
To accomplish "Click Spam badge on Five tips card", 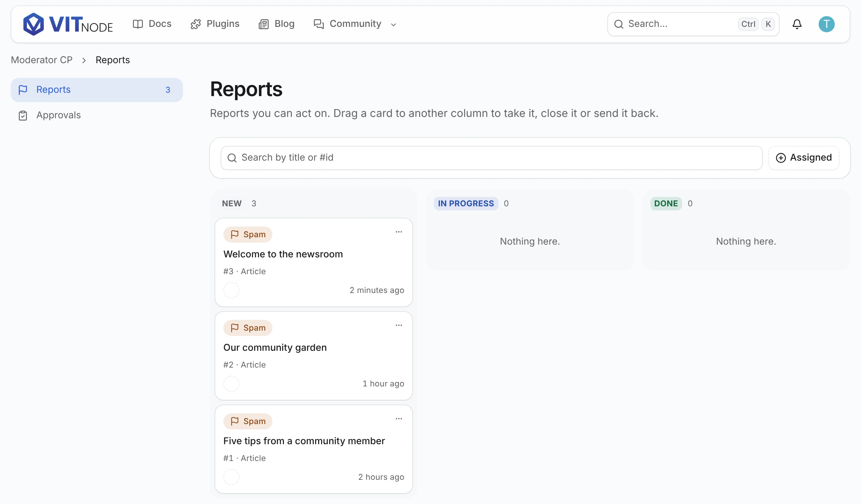I will (248, 421).
